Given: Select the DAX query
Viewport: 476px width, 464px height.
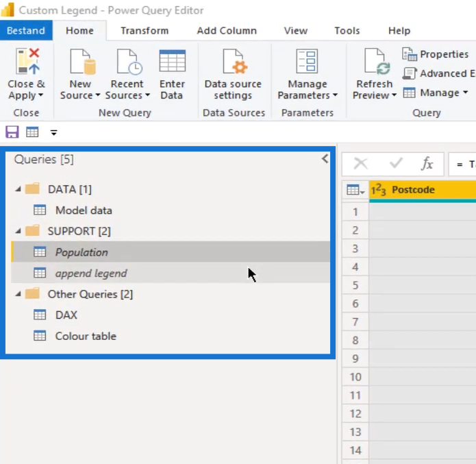Looking at the screenshot, I should [171, 315].
